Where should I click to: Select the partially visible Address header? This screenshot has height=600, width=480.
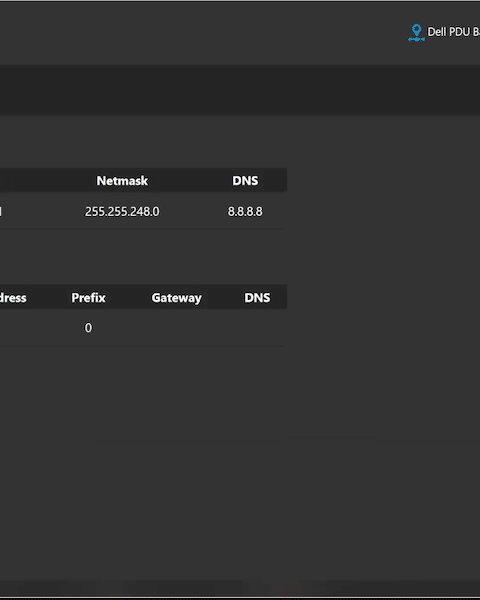[x=13, y=298]
